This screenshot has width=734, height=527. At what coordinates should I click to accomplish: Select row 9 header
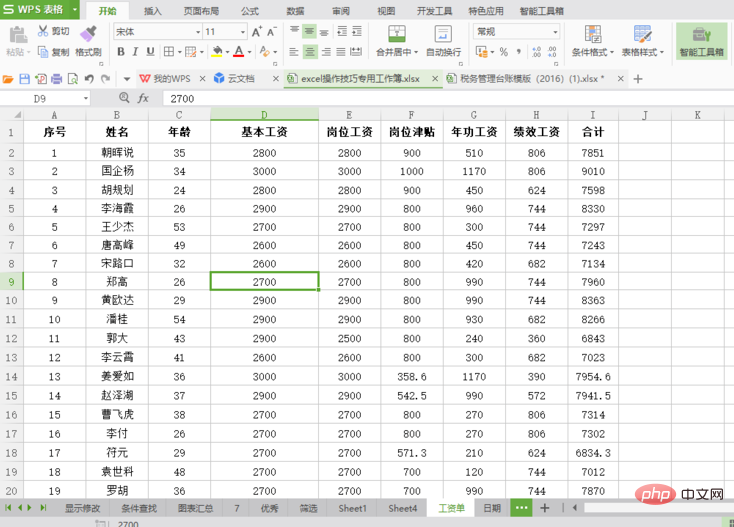[x=11, y=282]
